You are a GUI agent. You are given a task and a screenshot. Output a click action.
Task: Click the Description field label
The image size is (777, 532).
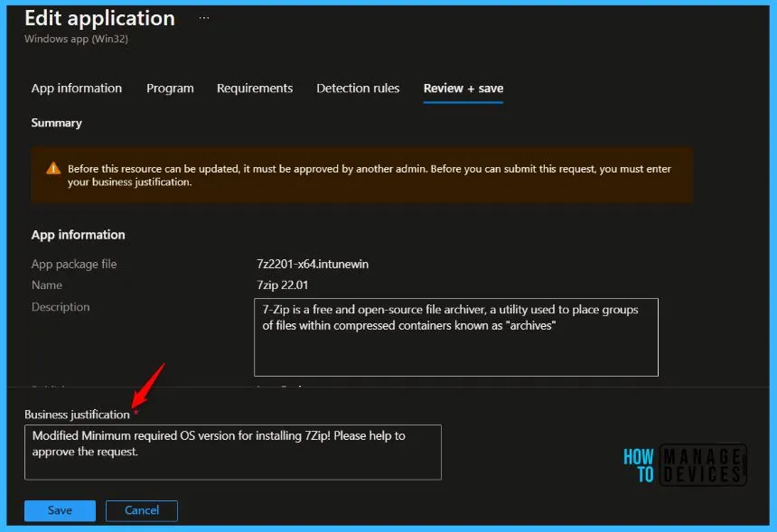click(61, 307)
